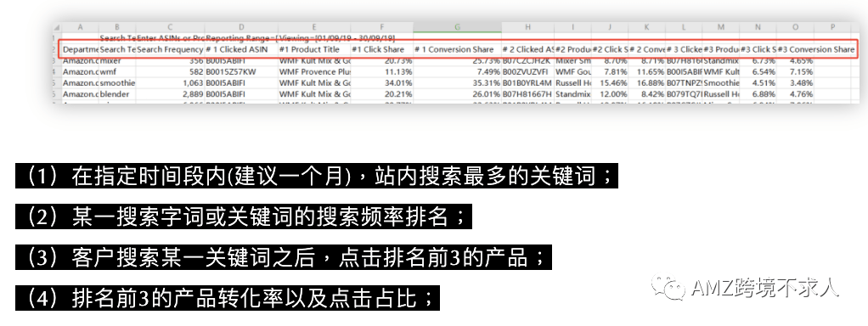Click the #2 click share value 12.00%

point(610,93)
